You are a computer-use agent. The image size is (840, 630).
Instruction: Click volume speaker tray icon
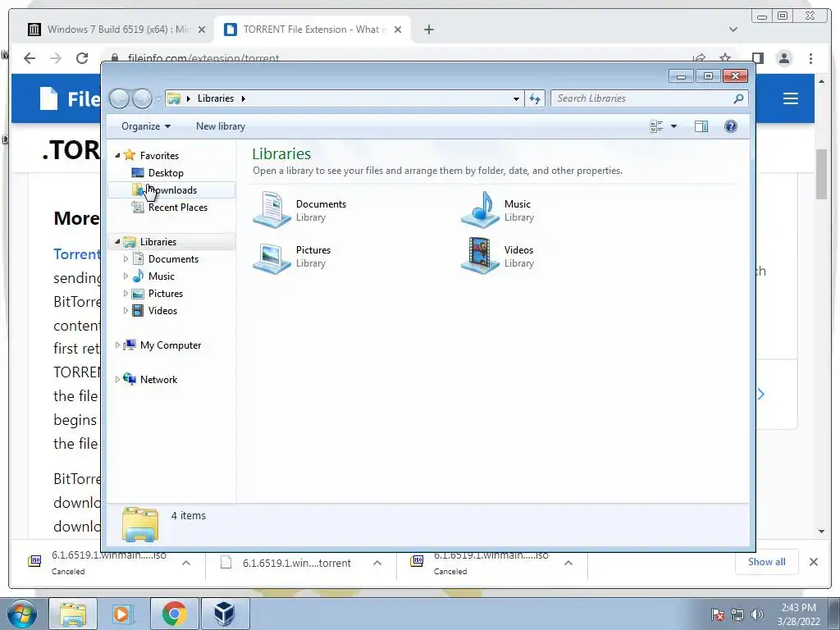tap(757, 614)
